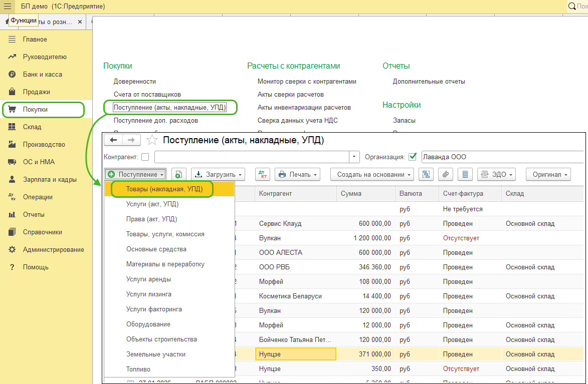Show Дт/Кт postings toolbar icon
Screen dimensions: 588x384
(263, 175)
